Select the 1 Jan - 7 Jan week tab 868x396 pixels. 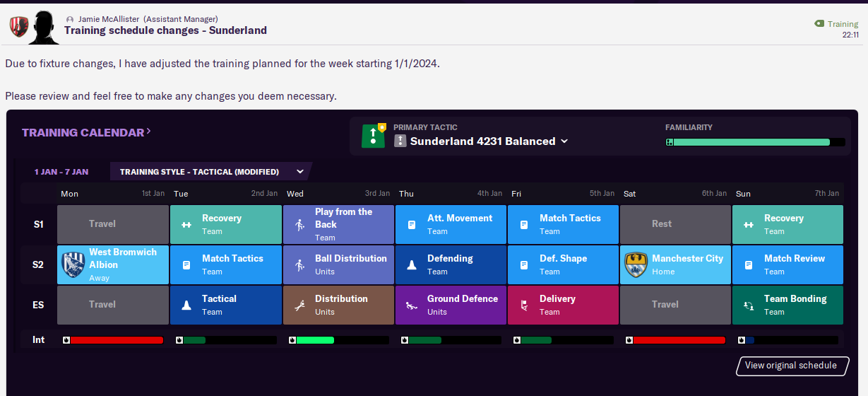point(61,171)
